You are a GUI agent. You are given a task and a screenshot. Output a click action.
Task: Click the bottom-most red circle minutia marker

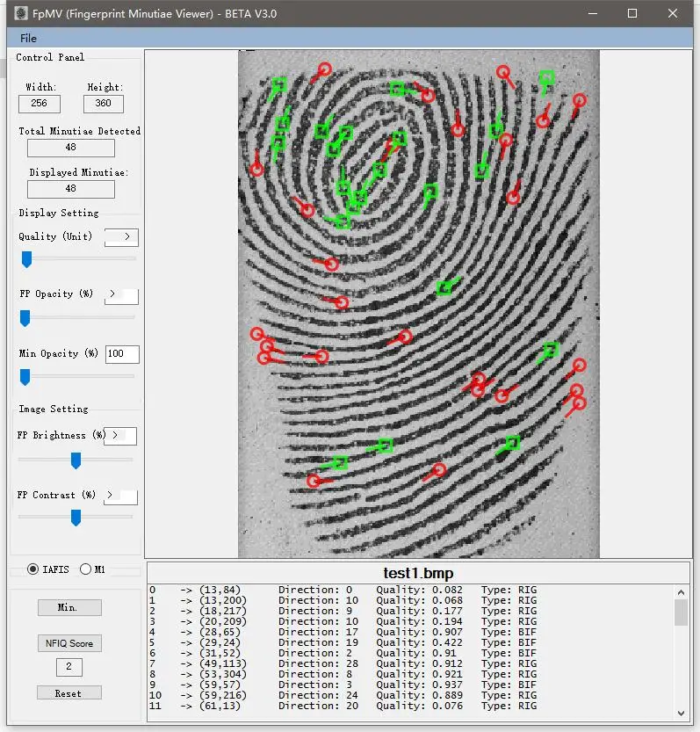tap(314, 481)
